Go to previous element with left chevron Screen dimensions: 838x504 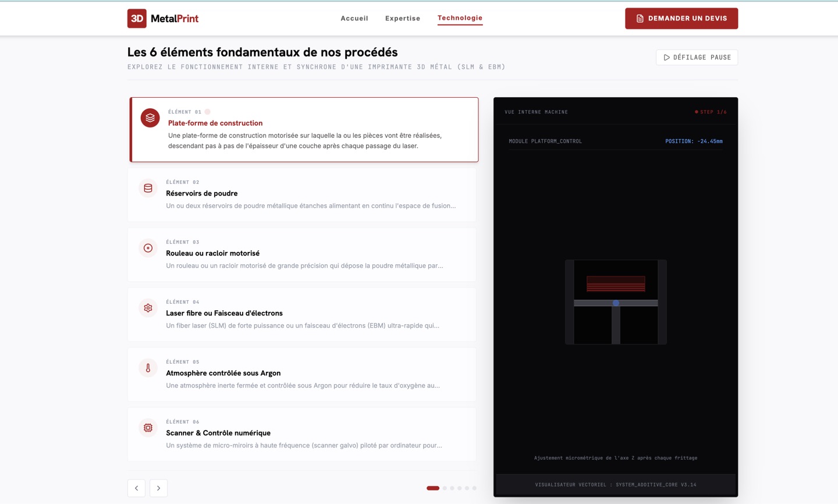click(137, 488)
